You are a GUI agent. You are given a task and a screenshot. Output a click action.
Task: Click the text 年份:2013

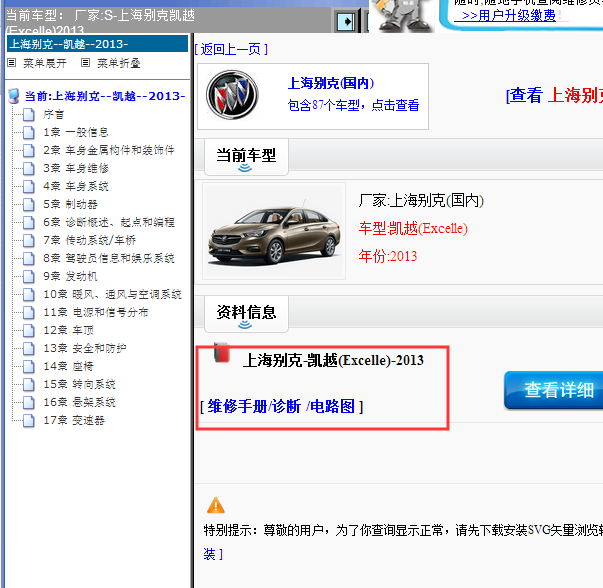[x=388, y=256]
